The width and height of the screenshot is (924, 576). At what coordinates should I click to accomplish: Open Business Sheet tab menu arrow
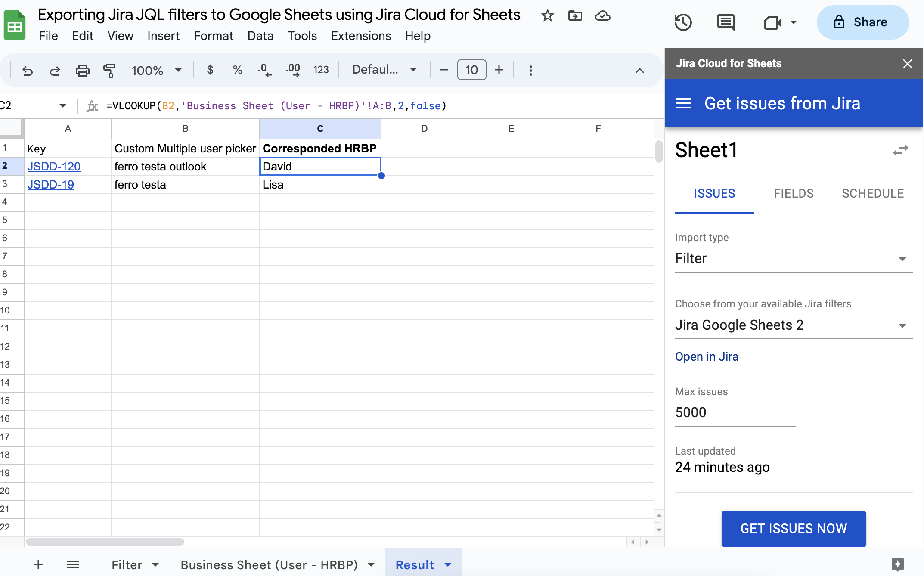pos(371,565)
